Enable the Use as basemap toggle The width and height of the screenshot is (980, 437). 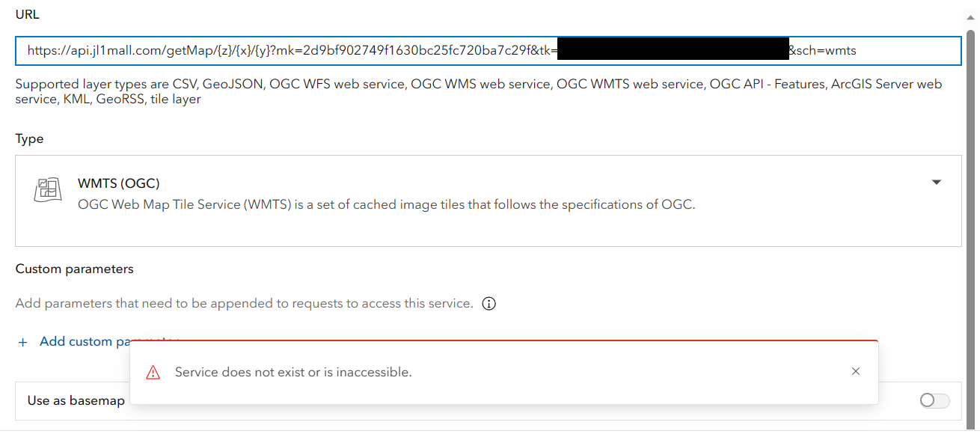[934, 401]
